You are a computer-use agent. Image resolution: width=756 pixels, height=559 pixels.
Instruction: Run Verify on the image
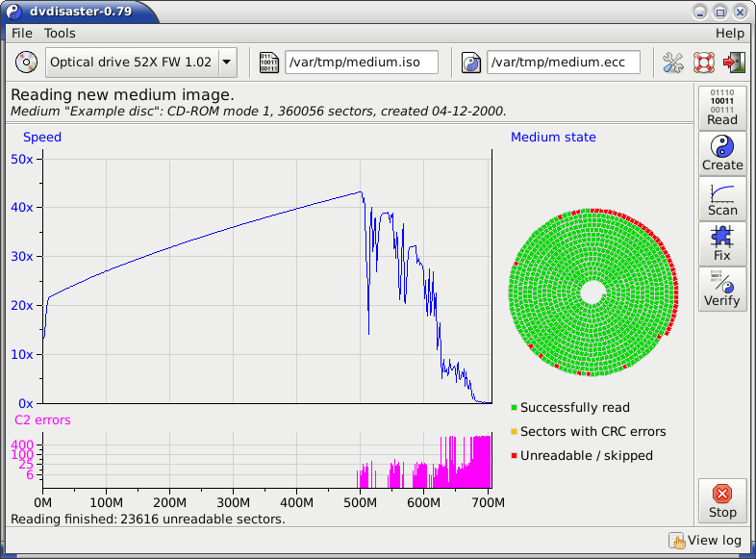pos(721,289)
